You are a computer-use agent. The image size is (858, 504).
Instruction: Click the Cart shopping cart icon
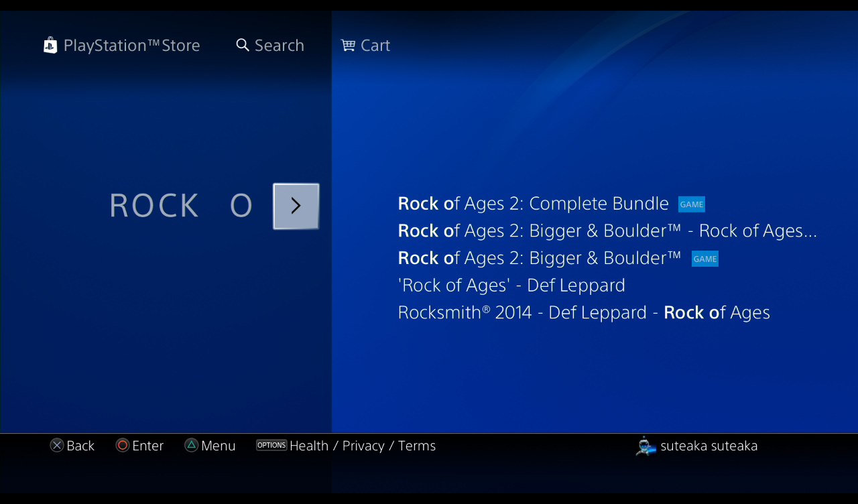point(348,45)
